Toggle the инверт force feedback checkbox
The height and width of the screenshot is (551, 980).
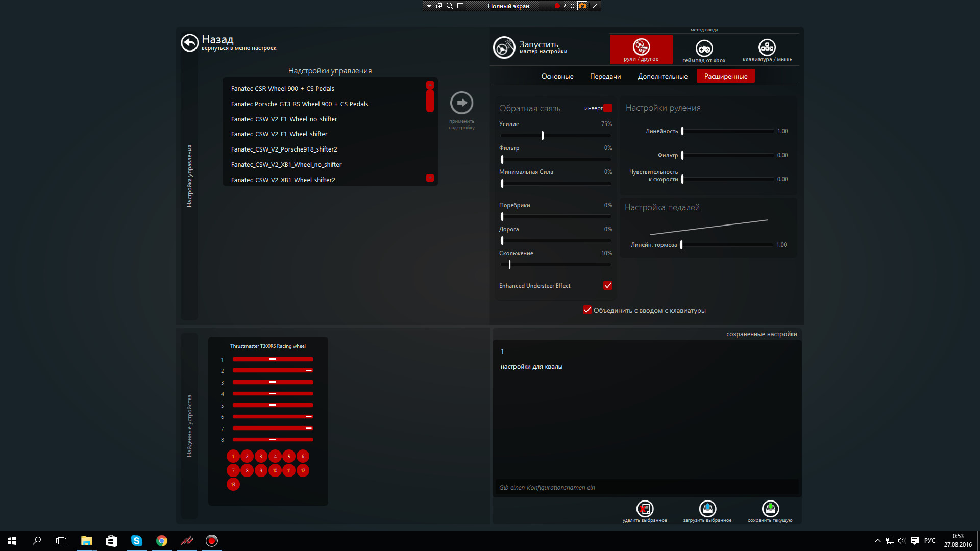click(x=608, y=108)
